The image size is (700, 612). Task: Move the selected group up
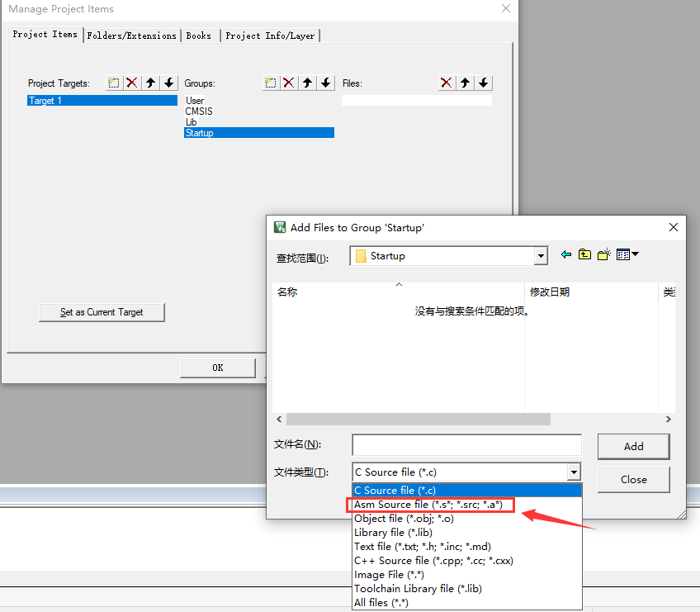(308, 83)
